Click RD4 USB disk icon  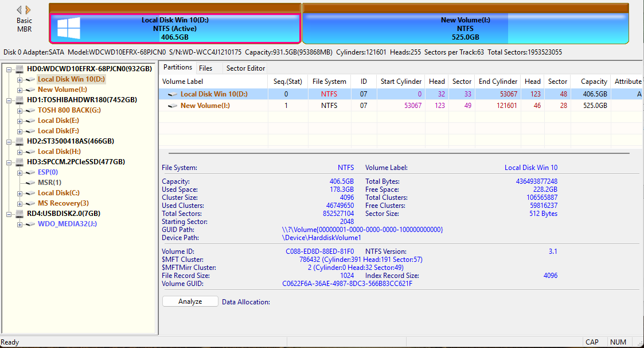tap(19, 214)
